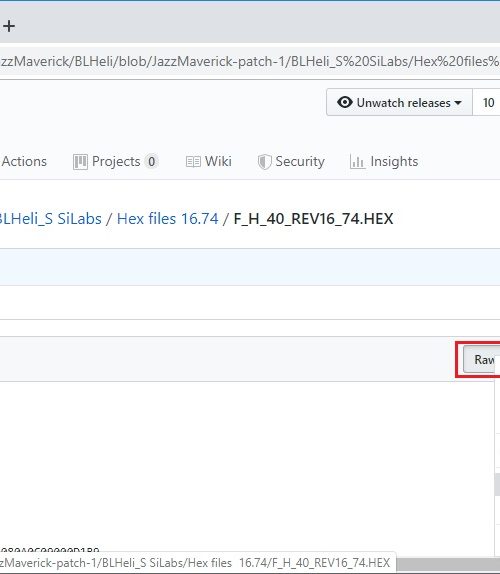This screenshot has height=574, width=500.
Task: Click the horizontal scrollbar at the bottom
Action: [x=448, y=564]
